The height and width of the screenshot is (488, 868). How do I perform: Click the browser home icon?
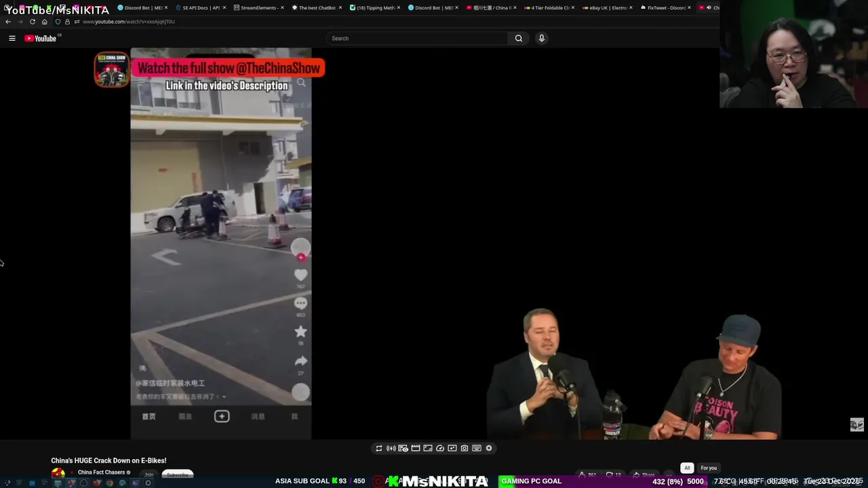tap(45, 22)
